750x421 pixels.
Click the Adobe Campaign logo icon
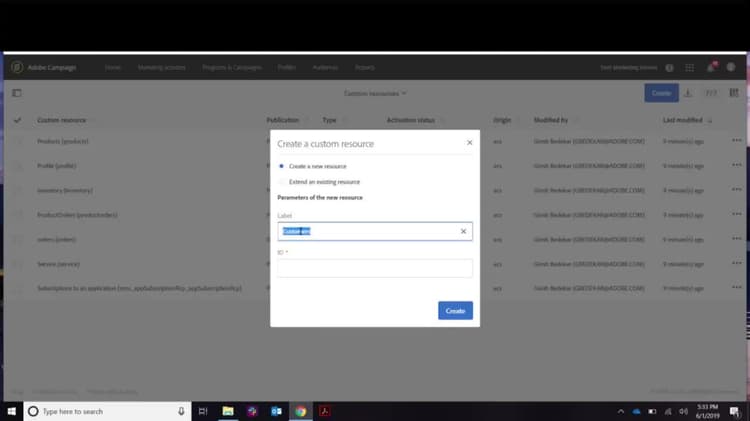(17, 67)
